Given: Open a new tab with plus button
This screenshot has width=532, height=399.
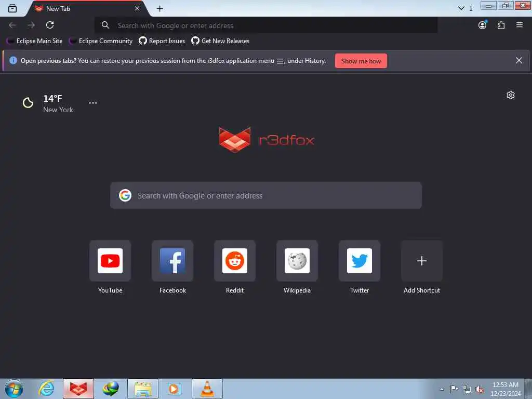Looking at the screenshot, I should pos(160,9).
